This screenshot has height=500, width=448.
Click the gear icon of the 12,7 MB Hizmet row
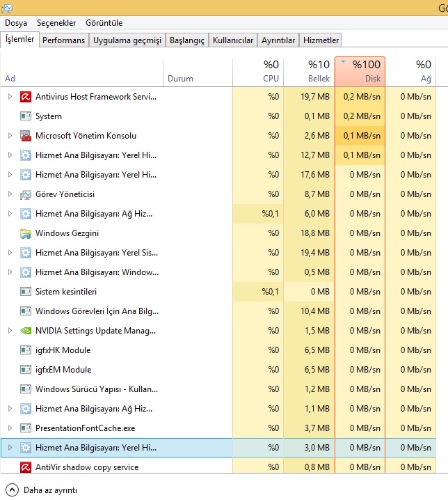26,155
